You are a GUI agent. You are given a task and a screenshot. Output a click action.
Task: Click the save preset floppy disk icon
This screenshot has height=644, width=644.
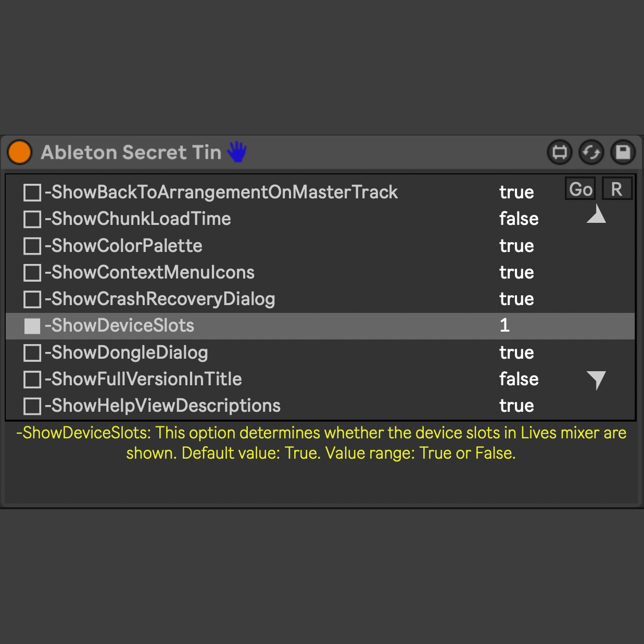coord(623,153)
